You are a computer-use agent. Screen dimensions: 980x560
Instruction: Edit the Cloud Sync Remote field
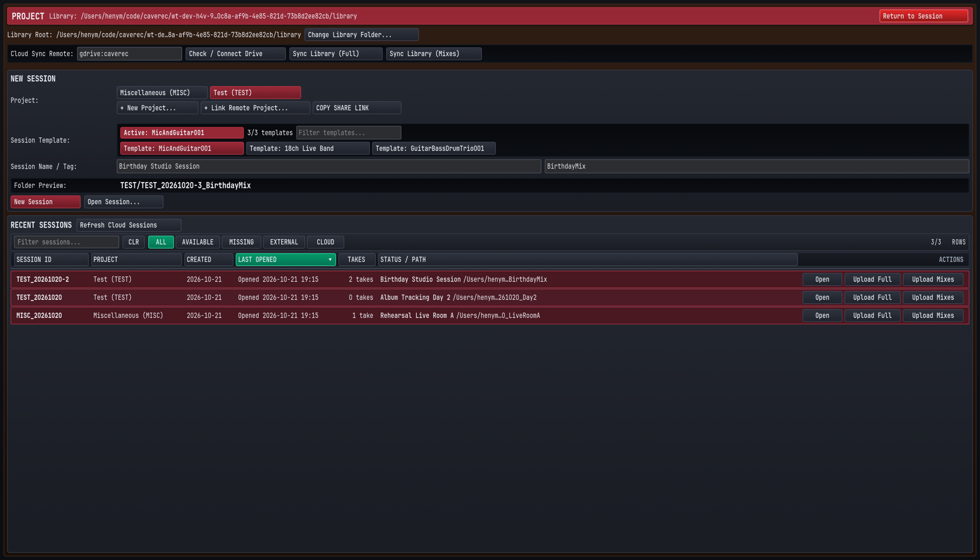pos(129,54)
